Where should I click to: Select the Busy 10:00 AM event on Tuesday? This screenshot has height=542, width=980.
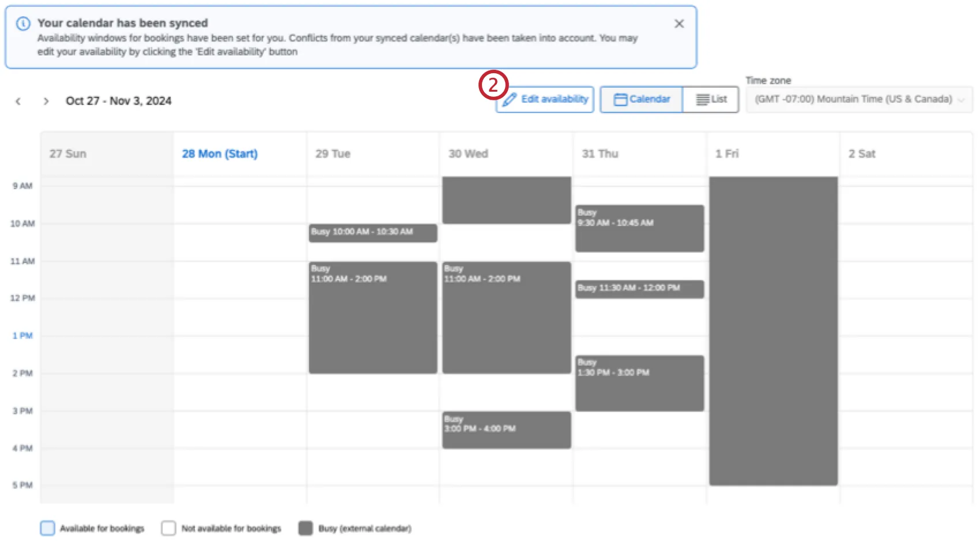pyautogui.click(x=372, y=233)
